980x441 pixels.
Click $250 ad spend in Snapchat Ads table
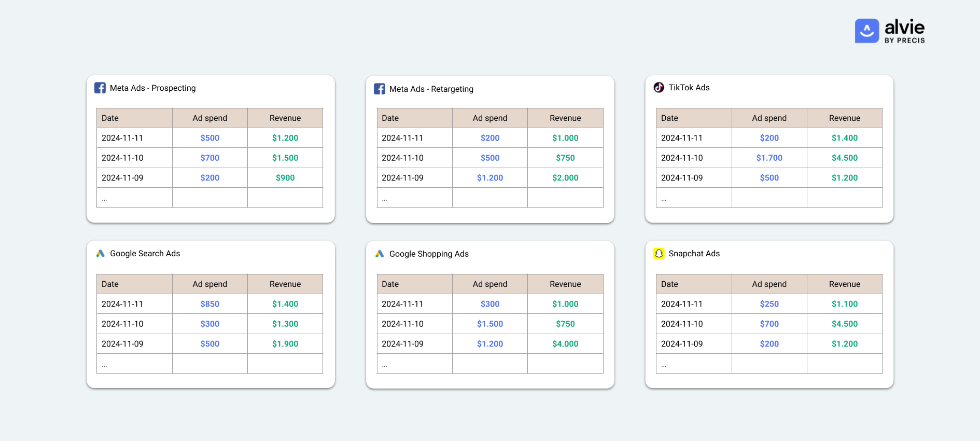[769, 304]
